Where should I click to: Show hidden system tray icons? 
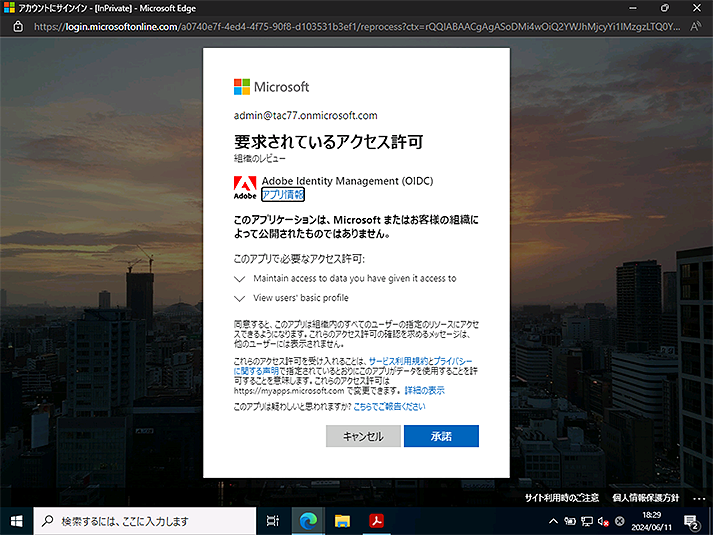coord(553,521)
